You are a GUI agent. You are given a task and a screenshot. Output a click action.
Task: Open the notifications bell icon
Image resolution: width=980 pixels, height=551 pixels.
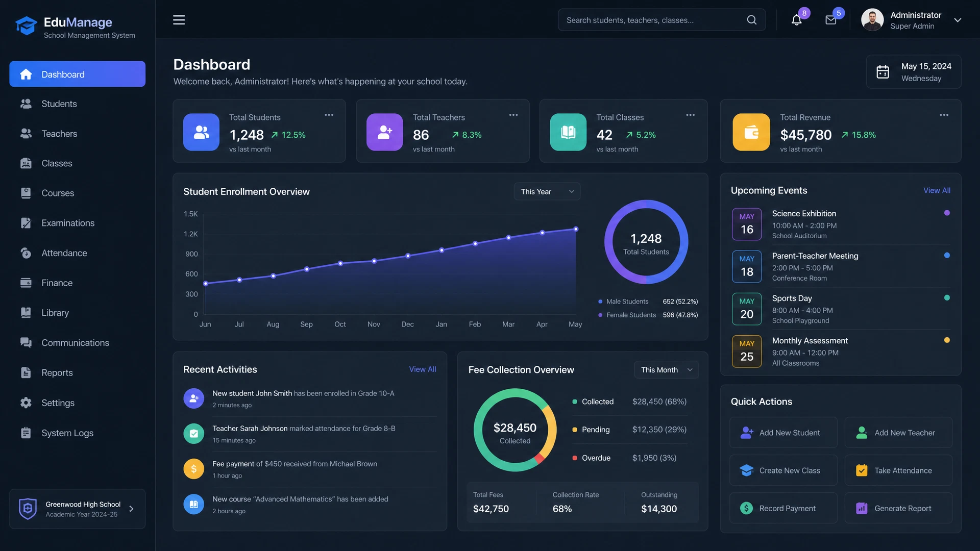tap(796, 20)
